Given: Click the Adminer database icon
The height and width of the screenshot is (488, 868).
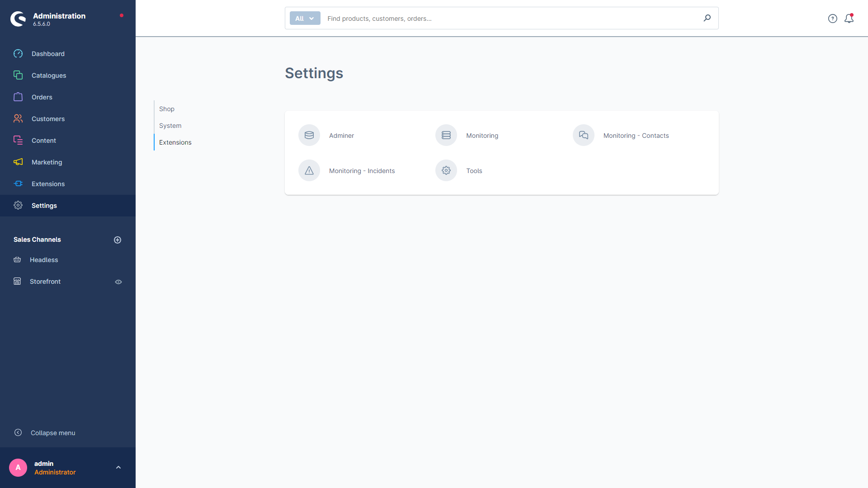Looking at the screenshot, I should point(309,135).
